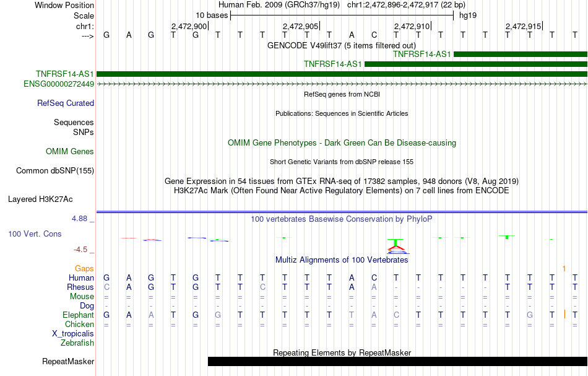
Task: Click the full-width TNFRSF14-AS1 transcript bar
Action: coord(342,74)
